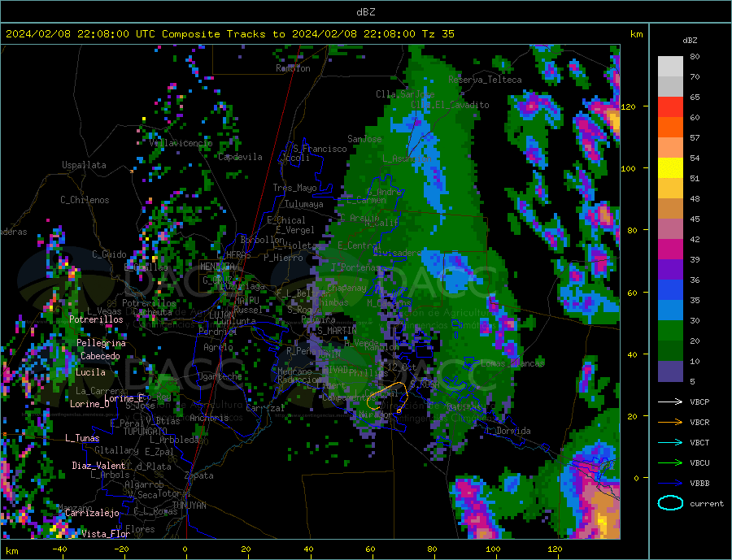This screenshot has width=732, height=560.
Task: Select the magenta 39-42 dBZ swatch
Action: coord(670,250)
